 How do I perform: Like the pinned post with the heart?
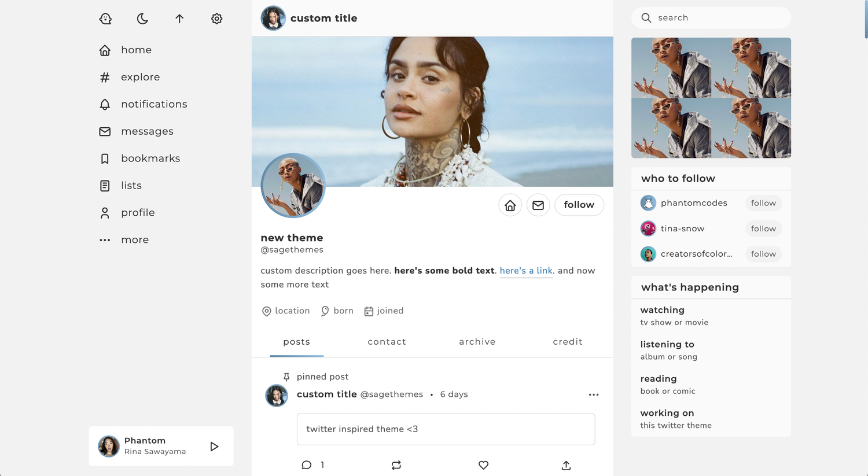pyautogui.click(x=483, y=465)
